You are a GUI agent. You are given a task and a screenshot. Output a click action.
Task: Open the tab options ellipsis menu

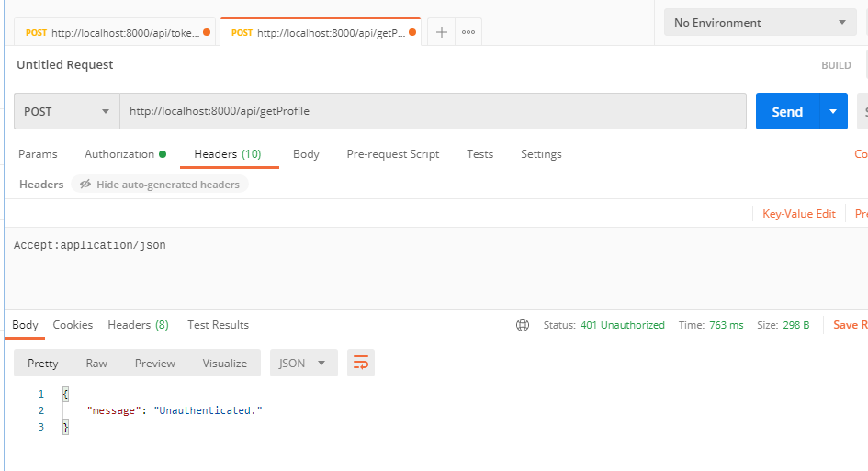(468, 32)
